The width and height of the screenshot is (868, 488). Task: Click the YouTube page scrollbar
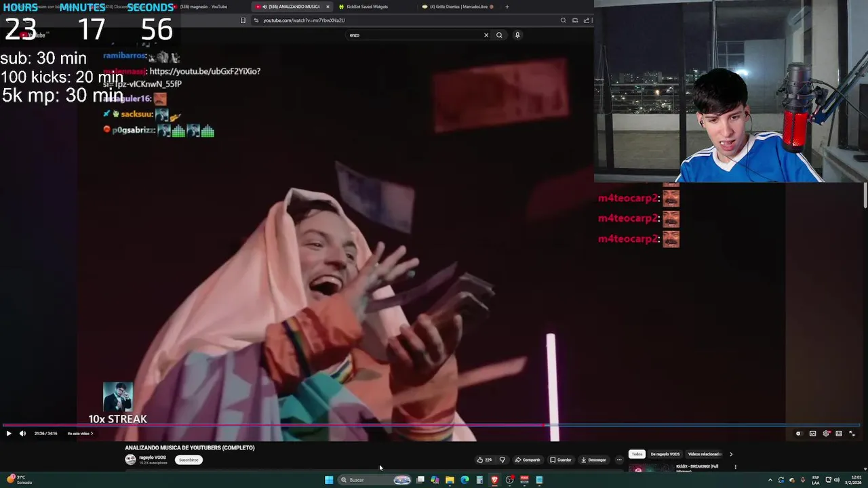click(x=865, y=196)
